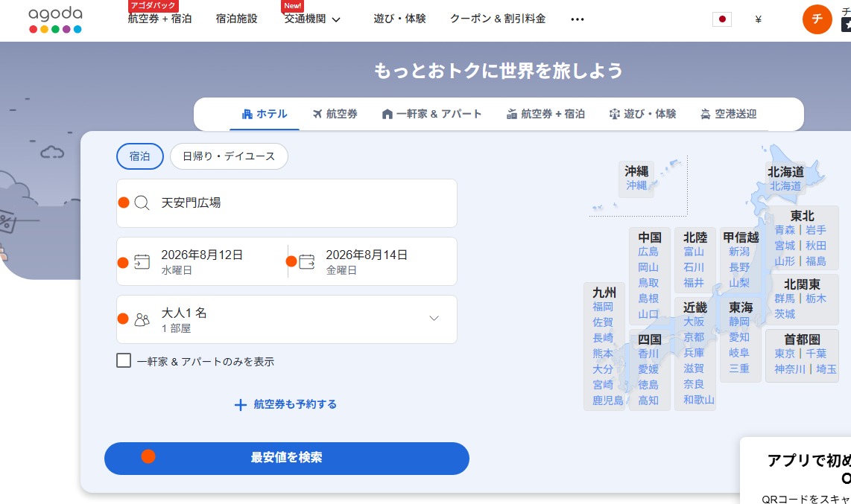The width and height of the screenshot is (851, 504).
Task: Select 大阪 in the 近畿 region
Action: pos(694,322)
